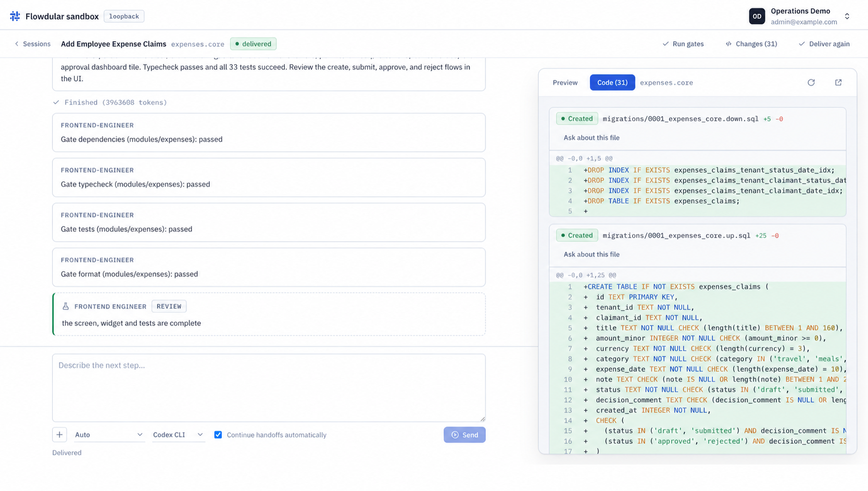Click the CREATE TABLE expenses_claims code line
868x491 pixels.
pyautogui.click(x=698, y=286)
